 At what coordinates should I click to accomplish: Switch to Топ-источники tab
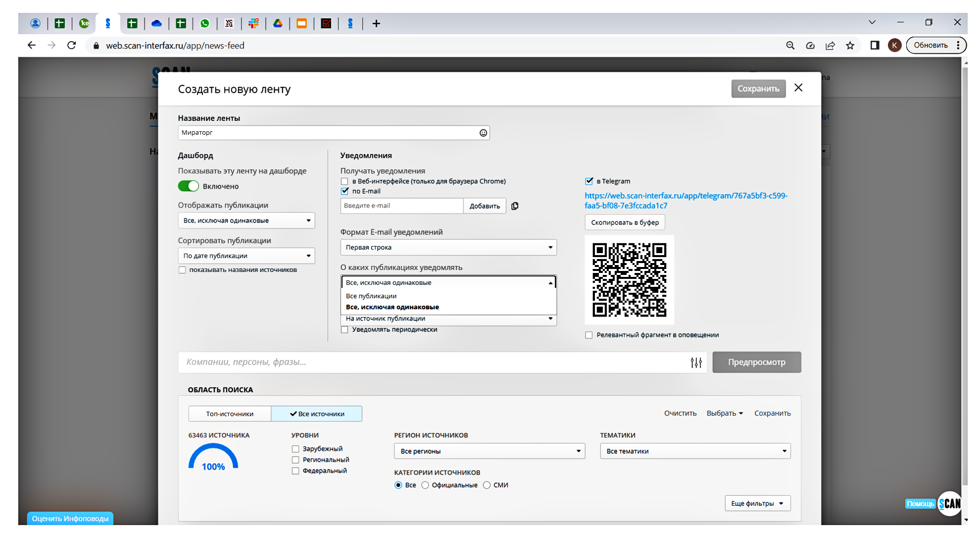pyautogui.click(x=230, y=414)
